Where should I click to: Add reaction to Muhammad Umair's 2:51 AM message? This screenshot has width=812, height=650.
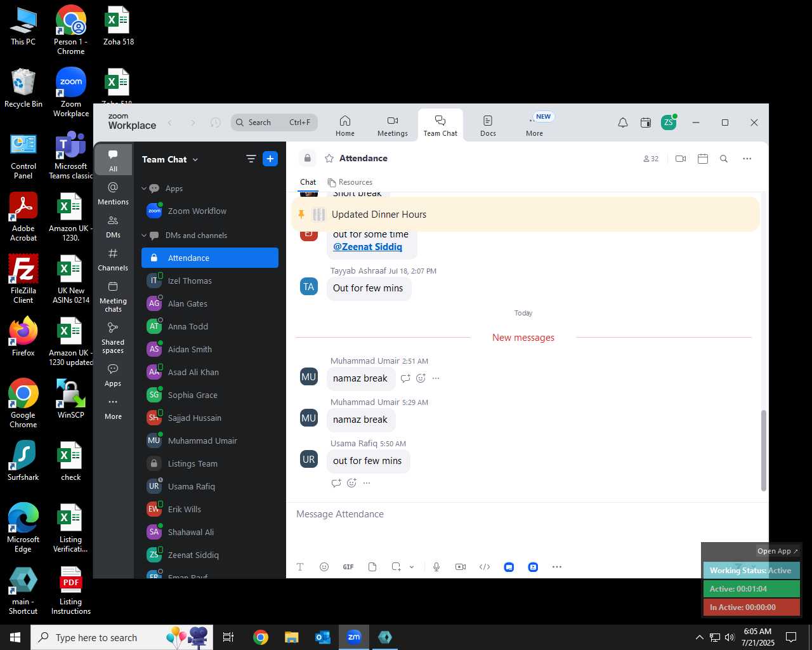click(421, 378)
